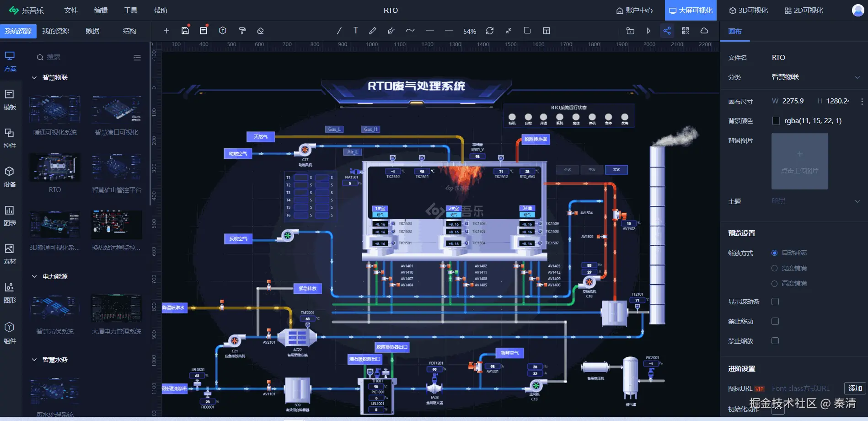The width and height of the screenshot is (868, 421).
Task: Select the Pencil drawing tool
Action: (x=372, y=31)
